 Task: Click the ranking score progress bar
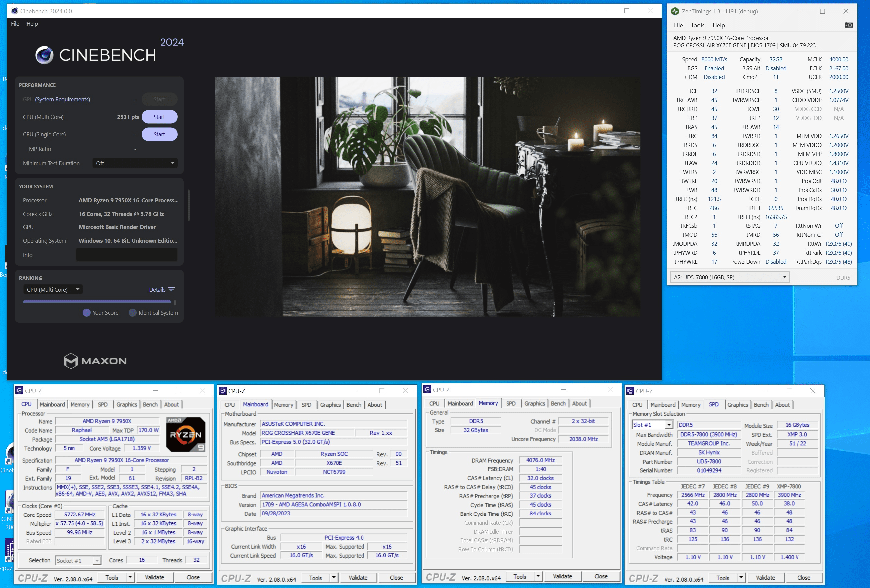pyautogui.click(x=97, y=301)
